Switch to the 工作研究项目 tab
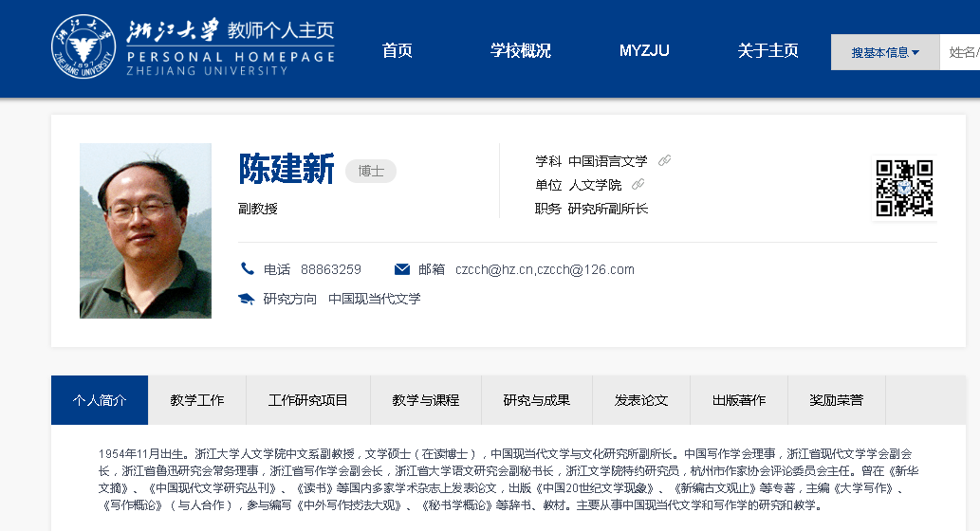 click(308, 400)
